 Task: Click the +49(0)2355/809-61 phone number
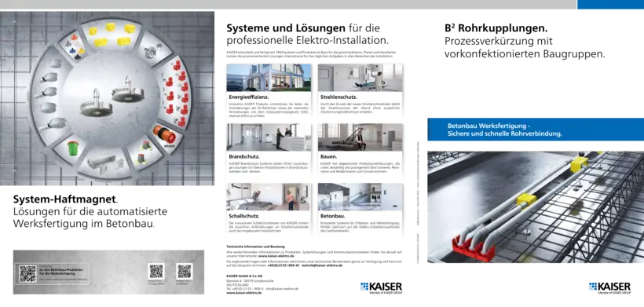(283, 265)
